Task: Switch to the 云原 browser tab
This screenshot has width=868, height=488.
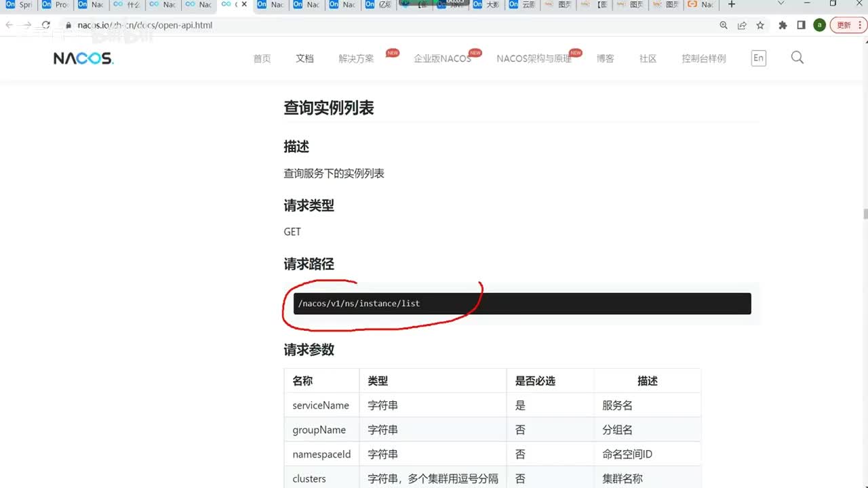Action: click(x=522, y=5)
